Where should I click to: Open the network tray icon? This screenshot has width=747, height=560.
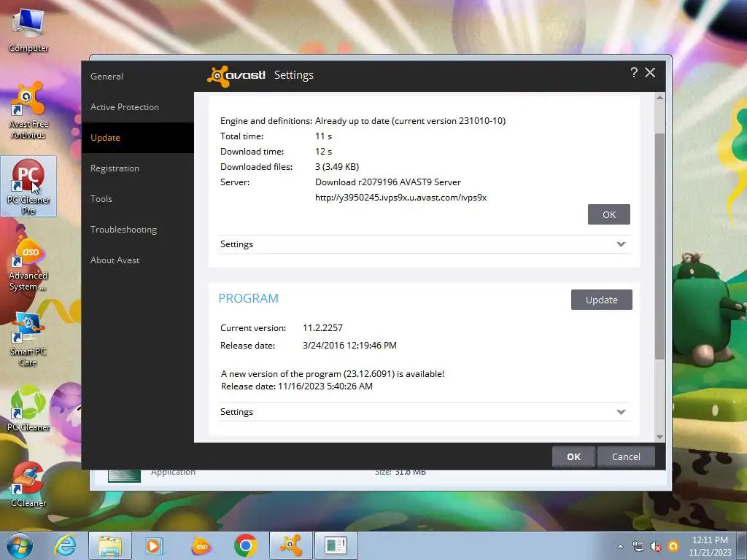(x=638, y=546)
